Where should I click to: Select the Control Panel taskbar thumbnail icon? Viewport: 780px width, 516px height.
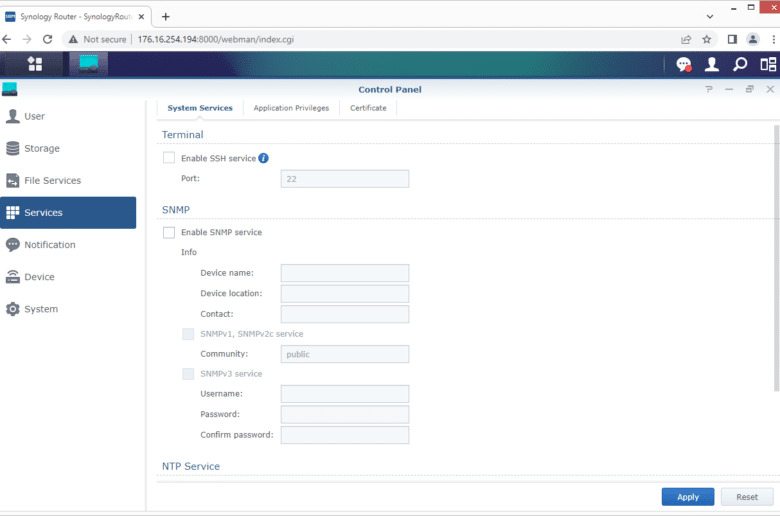[89, 64]
